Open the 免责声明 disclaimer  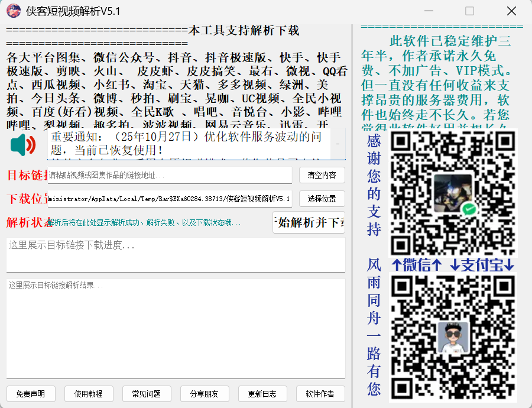pyautogui.click(x=31, y=394)
